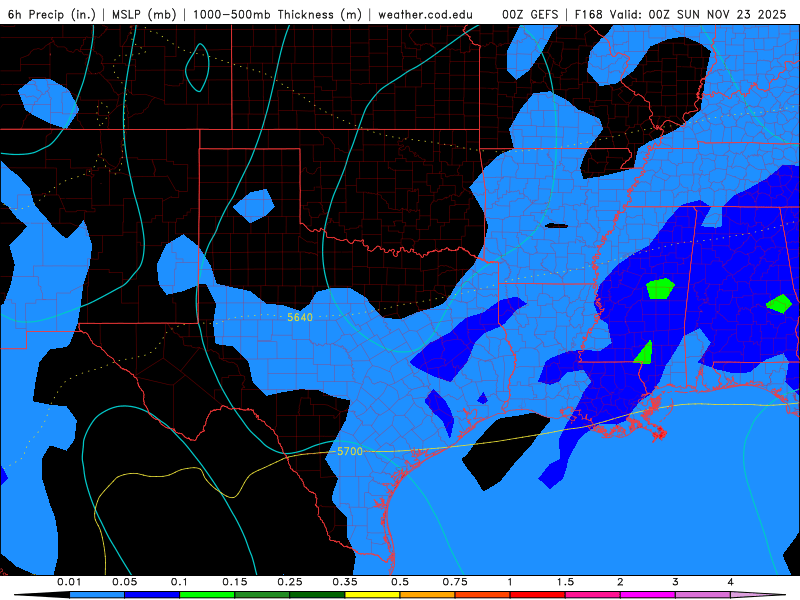Click the legend value 3

pos(676,582)
